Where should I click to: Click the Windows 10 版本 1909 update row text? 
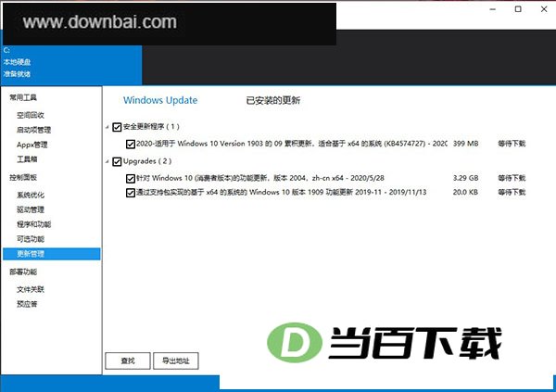coord(282,192)
